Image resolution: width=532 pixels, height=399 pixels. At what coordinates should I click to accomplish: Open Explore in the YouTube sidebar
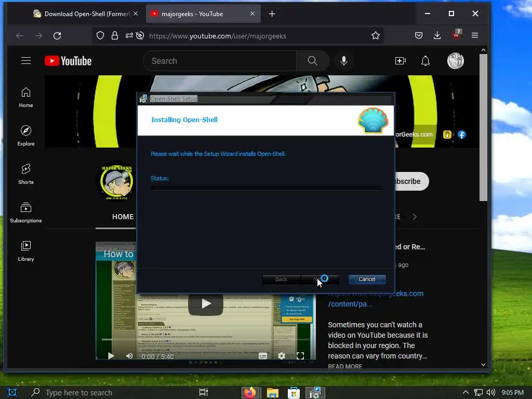click(x=26, y=136)
